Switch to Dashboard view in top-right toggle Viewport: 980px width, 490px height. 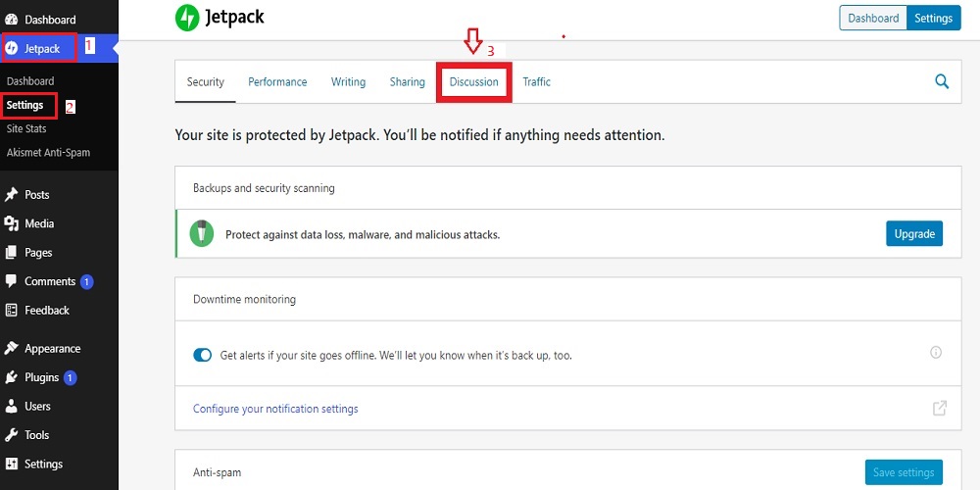point(873,19)
